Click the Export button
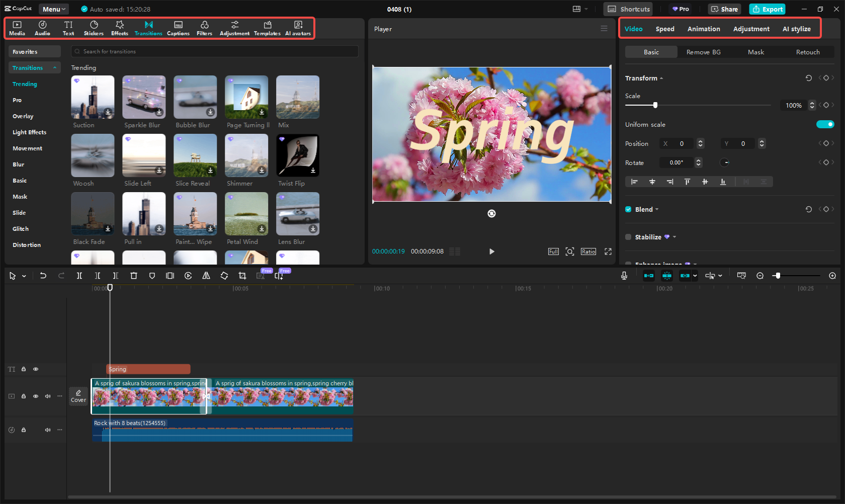Screen dimensions: 845x504 pyautogui.click(x=767, y=9)
